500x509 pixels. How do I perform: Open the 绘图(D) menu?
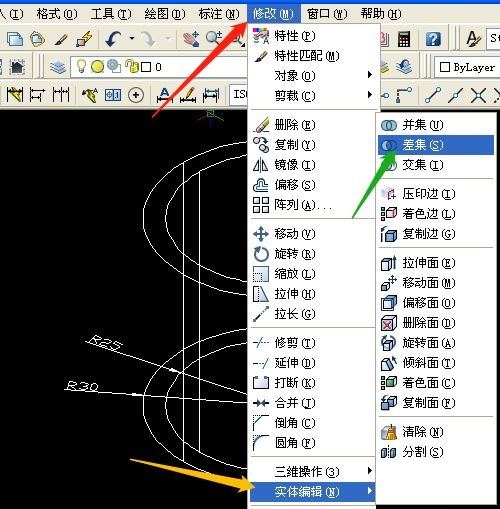tap(165, 14)
